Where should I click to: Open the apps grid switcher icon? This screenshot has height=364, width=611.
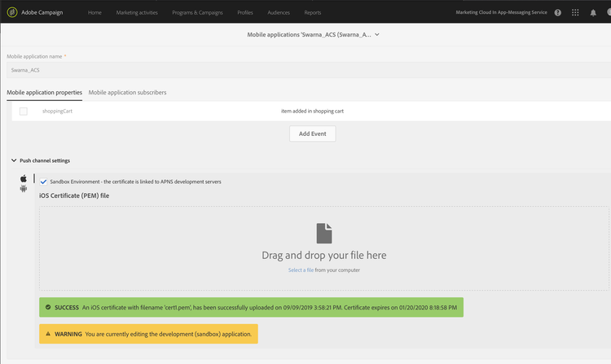(575, 12)
